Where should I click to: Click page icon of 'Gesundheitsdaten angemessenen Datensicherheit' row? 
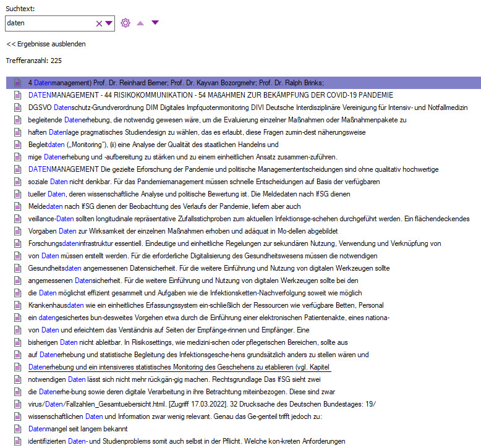click(x=18, y=268)
